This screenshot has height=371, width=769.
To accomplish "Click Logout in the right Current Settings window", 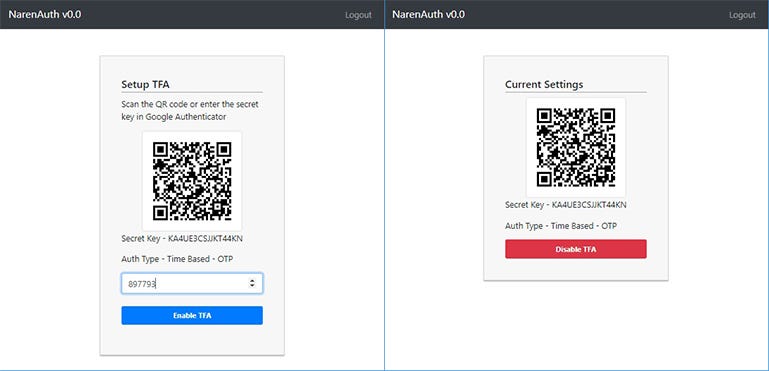I will [742, 15].
